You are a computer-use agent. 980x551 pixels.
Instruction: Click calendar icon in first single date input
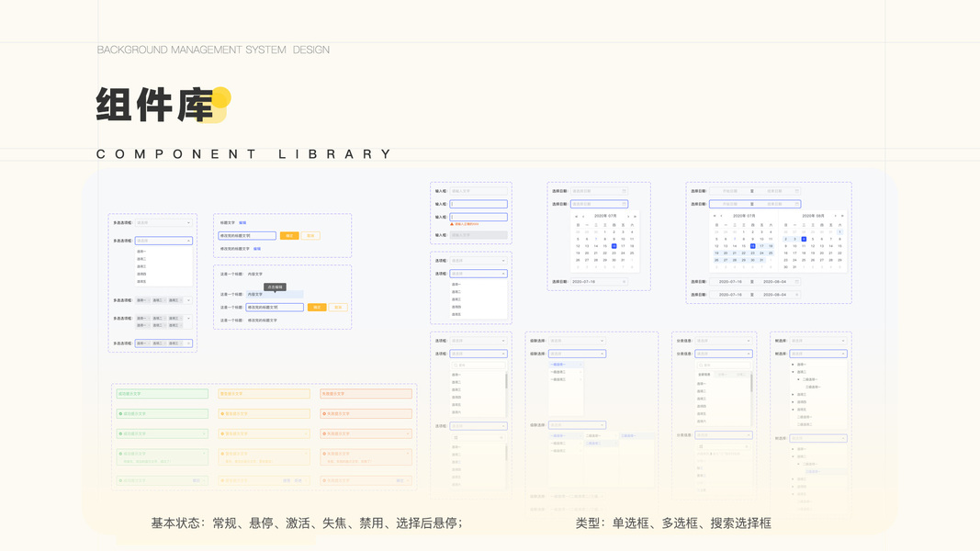[624, 191]
